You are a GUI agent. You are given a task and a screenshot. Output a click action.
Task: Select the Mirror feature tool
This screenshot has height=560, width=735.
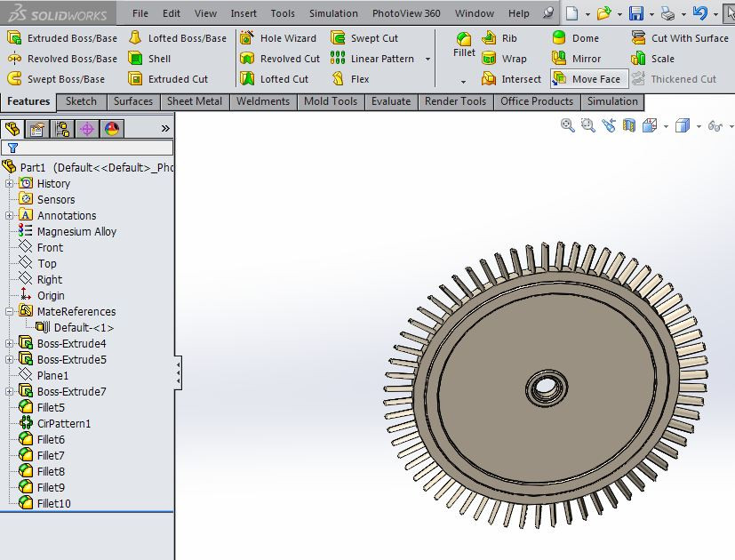click(585, 59)
